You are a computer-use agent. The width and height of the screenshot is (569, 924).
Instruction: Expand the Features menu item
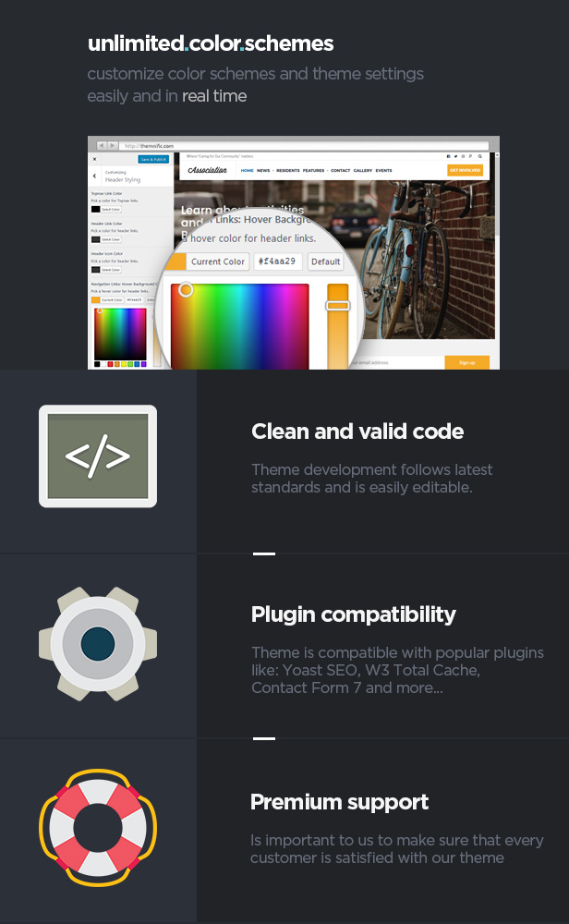point(313,170)
